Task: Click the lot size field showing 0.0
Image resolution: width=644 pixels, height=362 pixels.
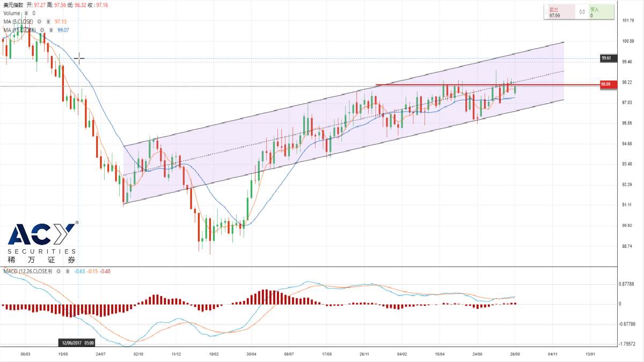Action: [x=581, y=12]
